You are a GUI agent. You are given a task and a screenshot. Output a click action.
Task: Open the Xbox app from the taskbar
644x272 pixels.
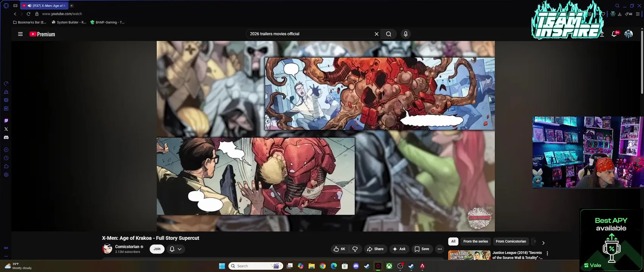coord(389,266)
